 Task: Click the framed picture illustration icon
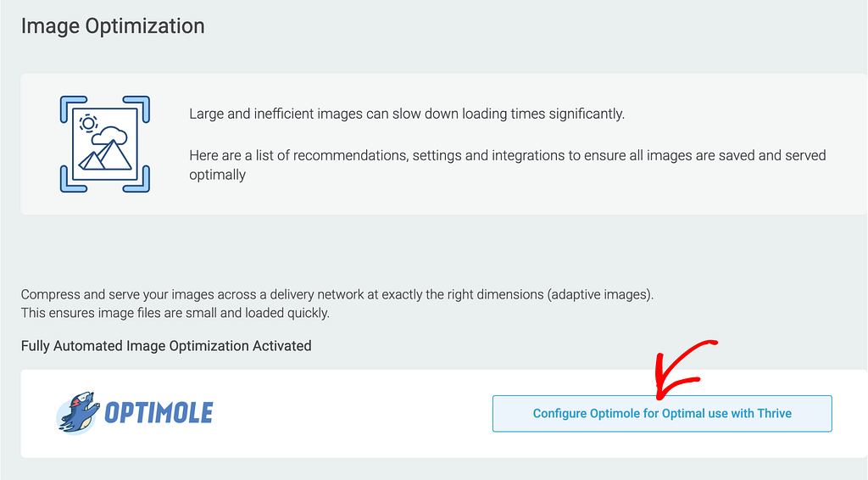pos(104,144)
